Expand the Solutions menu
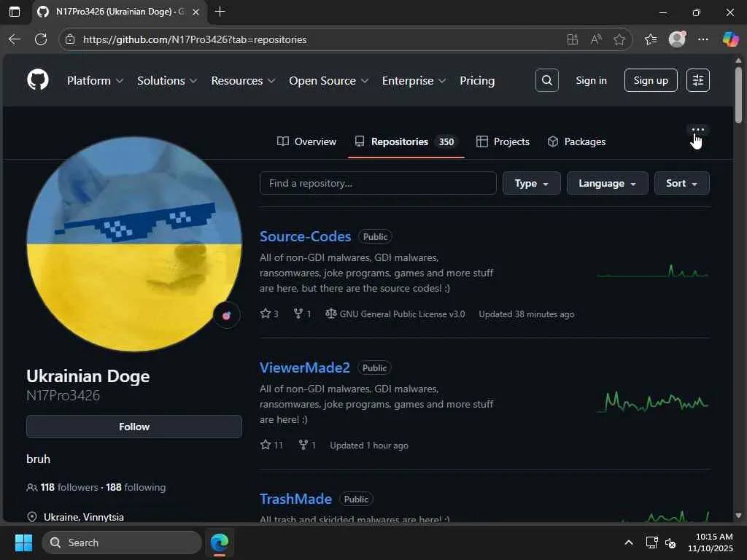The image size is (747, 560). click(x=167, y=80)
